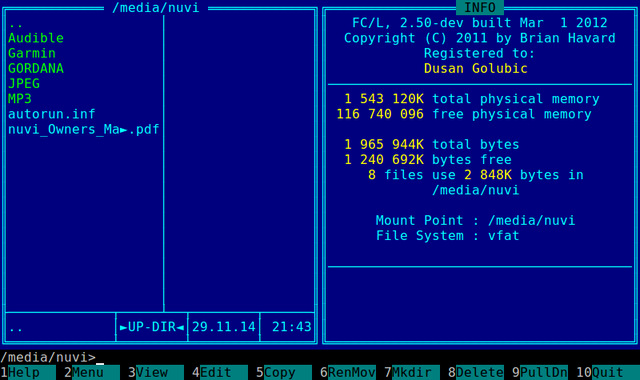Select the Garmin folder
The image size is (640, 380).
click(x=32, y=53)
